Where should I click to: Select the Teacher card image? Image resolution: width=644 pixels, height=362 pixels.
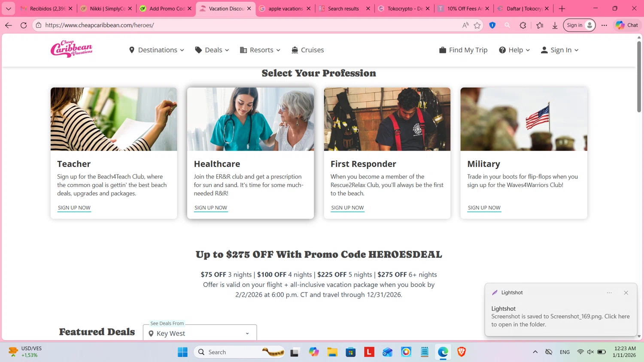click(x=114, y=119)
